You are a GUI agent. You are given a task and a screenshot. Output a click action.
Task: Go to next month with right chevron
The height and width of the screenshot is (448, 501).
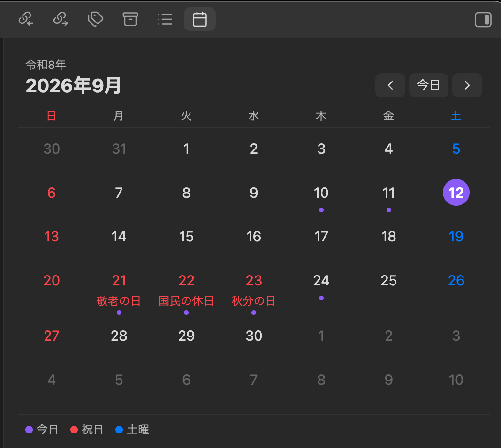(x=467, y=85)
